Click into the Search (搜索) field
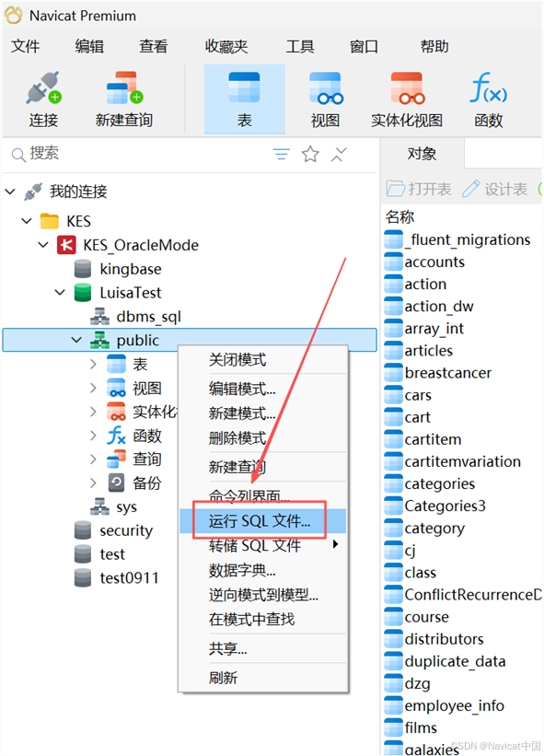The width and height of the screenshot is (544, 756). (140, 154)
